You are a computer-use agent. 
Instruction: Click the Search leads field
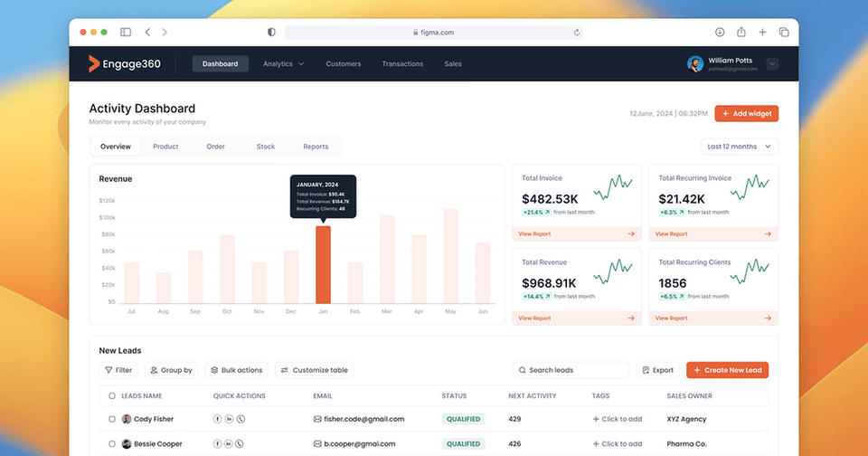click(571, 370)
